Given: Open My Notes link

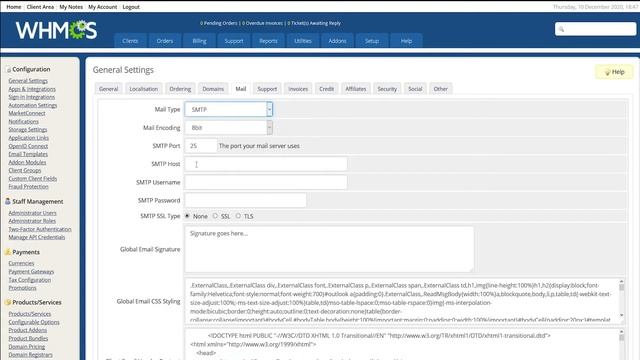Looking at the screenshot, I should [71, 7].
